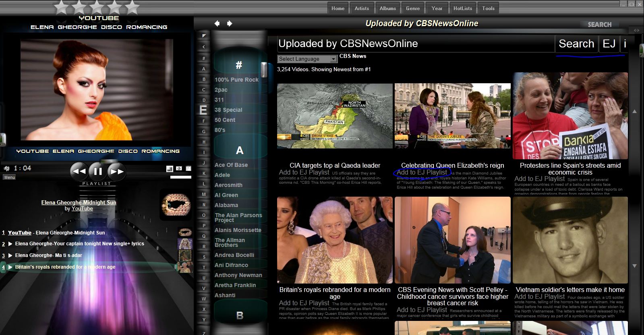Collapse artist list with the chevron button
The height and width of the screenshot is (335, 644).
(x=204, y=47)
